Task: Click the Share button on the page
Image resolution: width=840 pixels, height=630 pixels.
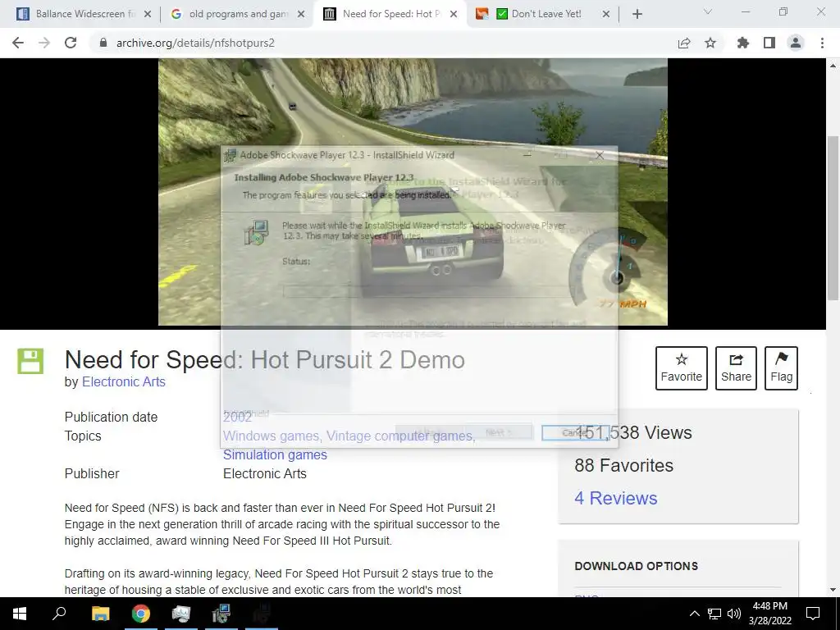Action: [736, 368]
